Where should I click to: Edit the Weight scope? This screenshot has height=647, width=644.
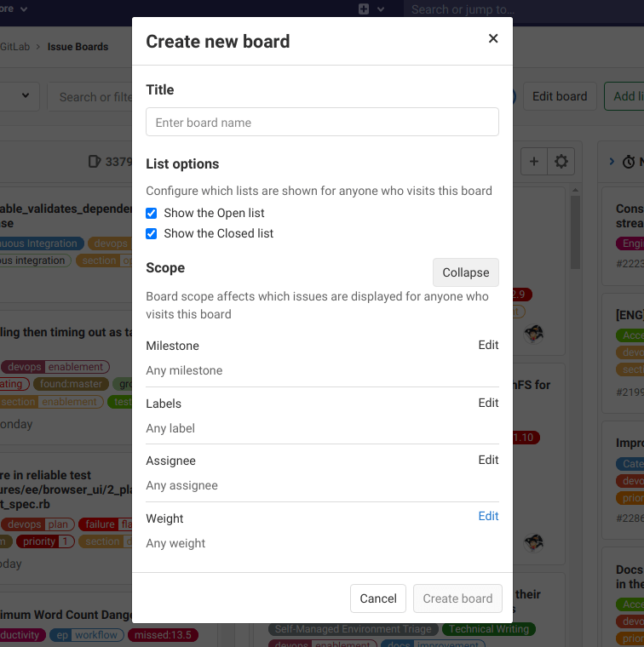coord(488,516)
